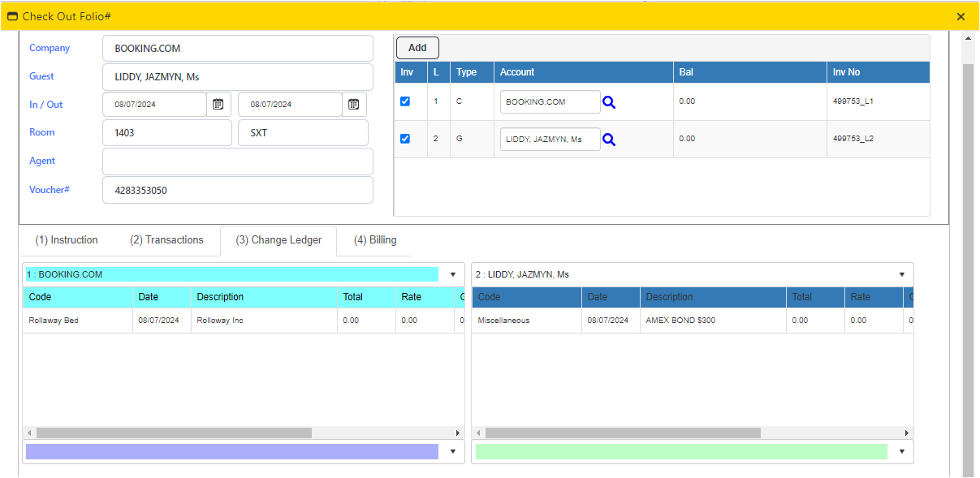Click window icon beside Check Out Folio title
980x478 pixels.
[12, 16]
